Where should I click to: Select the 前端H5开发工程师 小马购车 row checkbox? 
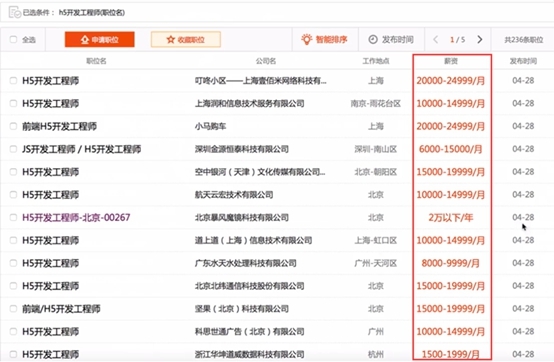pyautogui.click(x=13, y=126)
